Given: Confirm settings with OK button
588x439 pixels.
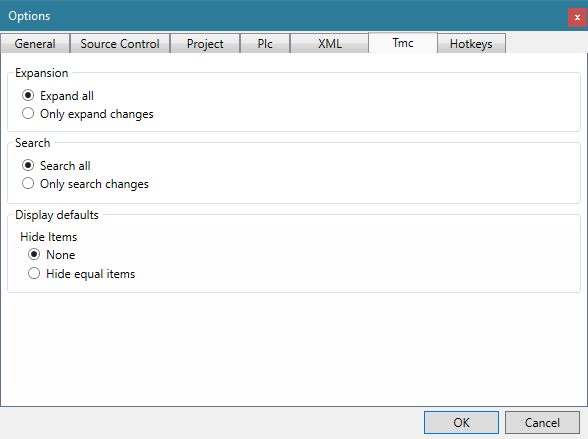Looking at the screenshot, I should point(461,423).
